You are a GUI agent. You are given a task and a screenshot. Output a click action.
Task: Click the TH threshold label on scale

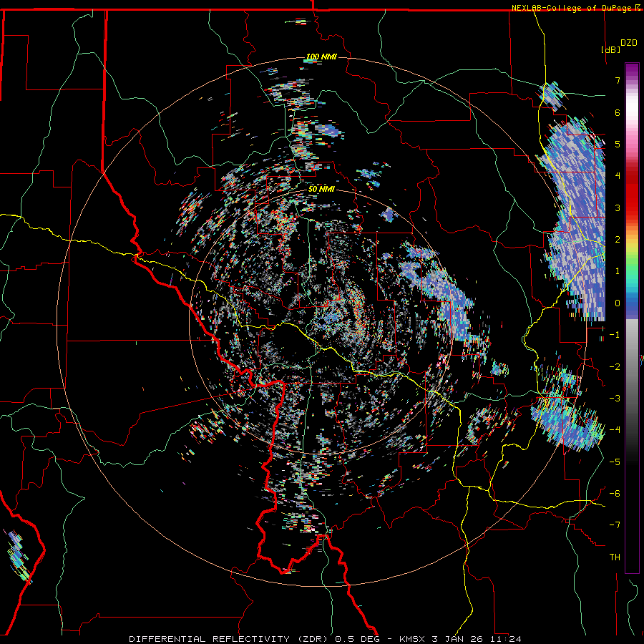[x=615, y=557]
